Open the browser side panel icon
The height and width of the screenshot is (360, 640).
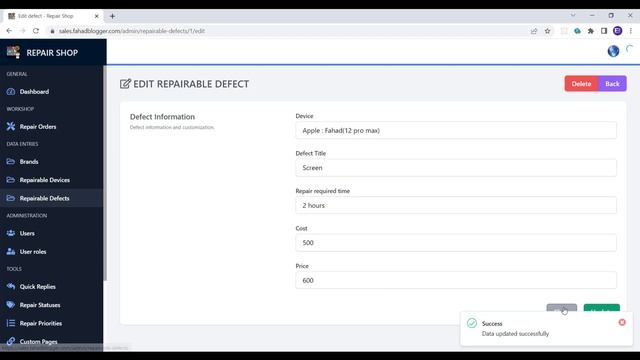[604, 31]
